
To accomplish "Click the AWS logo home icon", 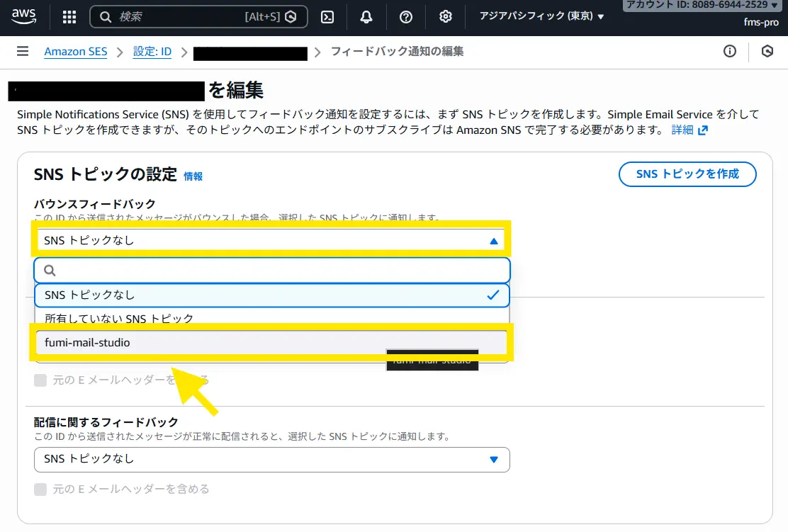I will coord(23,16).
